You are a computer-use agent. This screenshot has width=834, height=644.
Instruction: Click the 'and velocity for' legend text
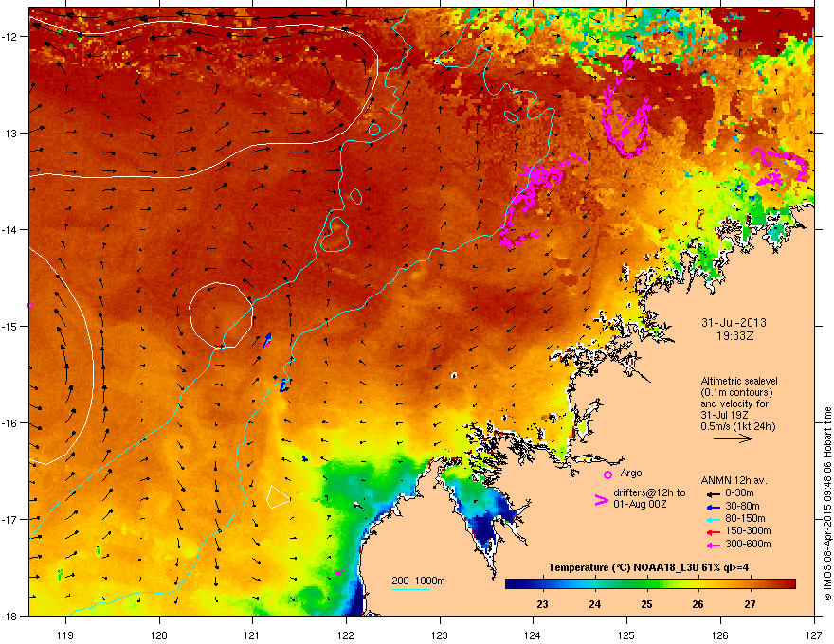[x=734, y=403]
